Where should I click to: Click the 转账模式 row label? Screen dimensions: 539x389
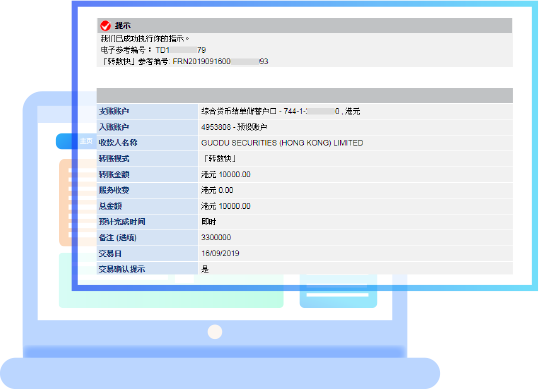114,159
